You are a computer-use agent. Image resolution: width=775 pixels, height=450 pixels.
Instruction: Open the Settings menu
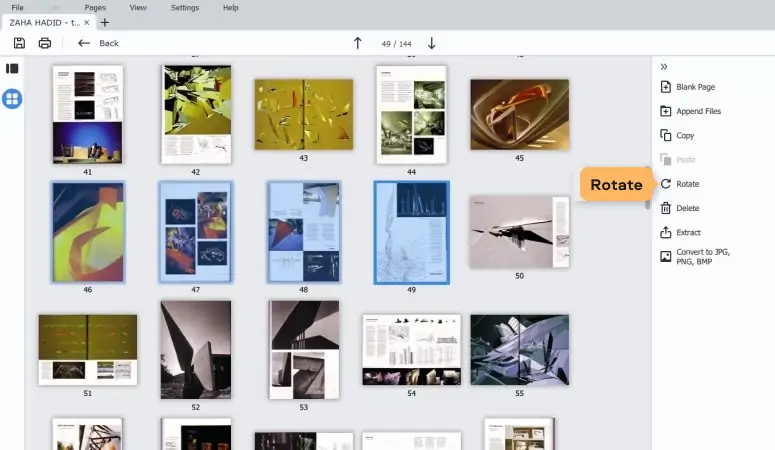tap(185, 7)
